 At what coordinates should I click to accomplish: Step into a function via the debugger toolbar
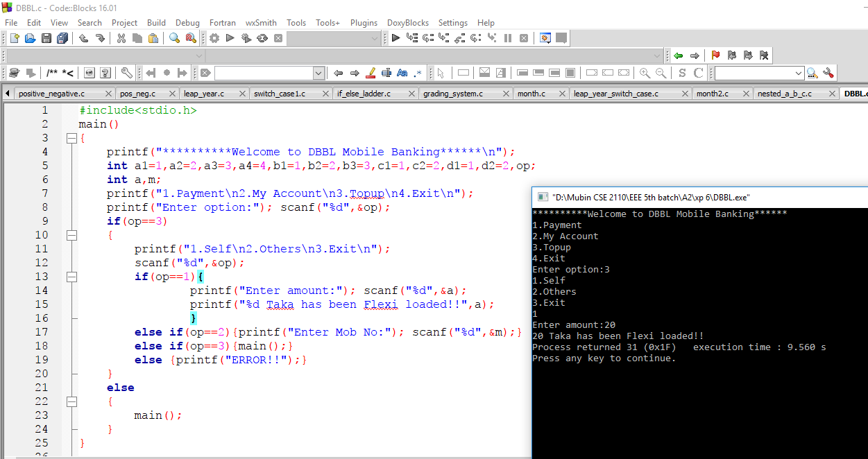click(x=443, y=37)
